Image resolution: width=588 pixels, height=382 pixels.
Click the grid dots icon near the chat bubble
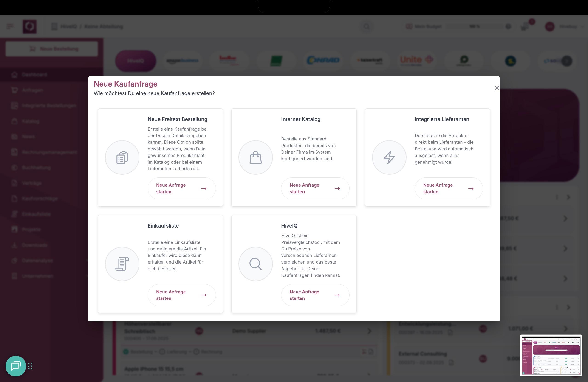(x=30, y=366)
